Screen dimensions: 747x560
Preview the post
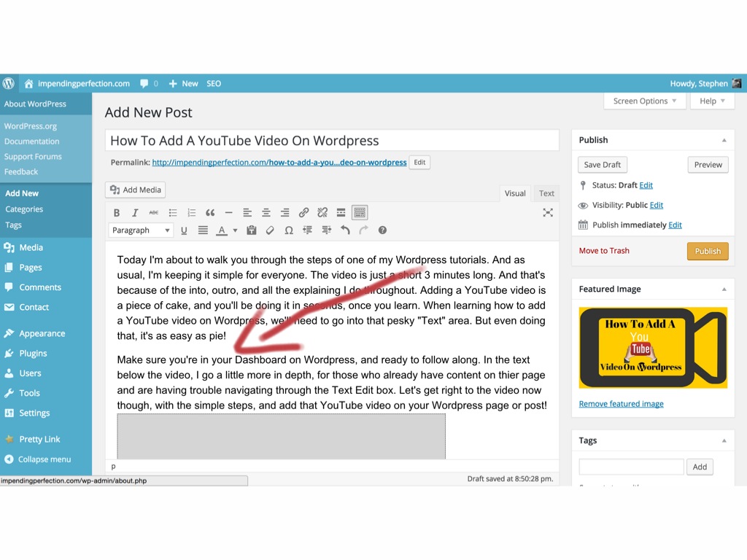point(708,165)
